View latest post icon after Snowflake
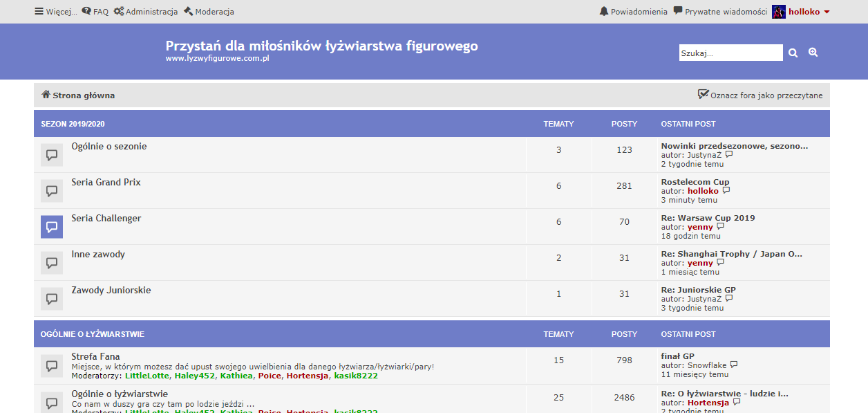The image size is (868, 413). point(734,365)
